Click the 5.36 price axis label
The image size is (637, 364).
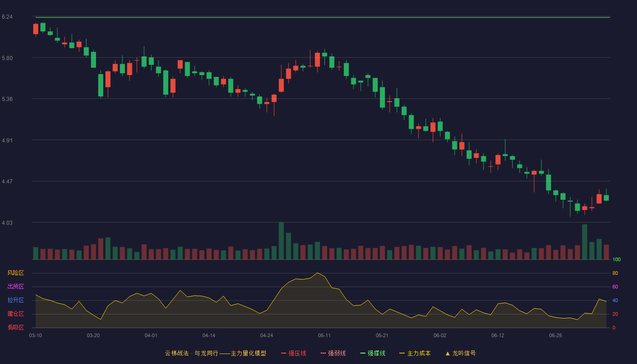pyautogui.click(x=7, y=99)
